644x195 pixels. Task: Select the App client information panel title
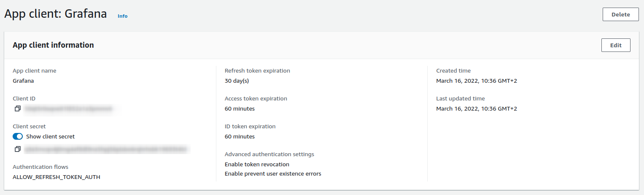53,45
